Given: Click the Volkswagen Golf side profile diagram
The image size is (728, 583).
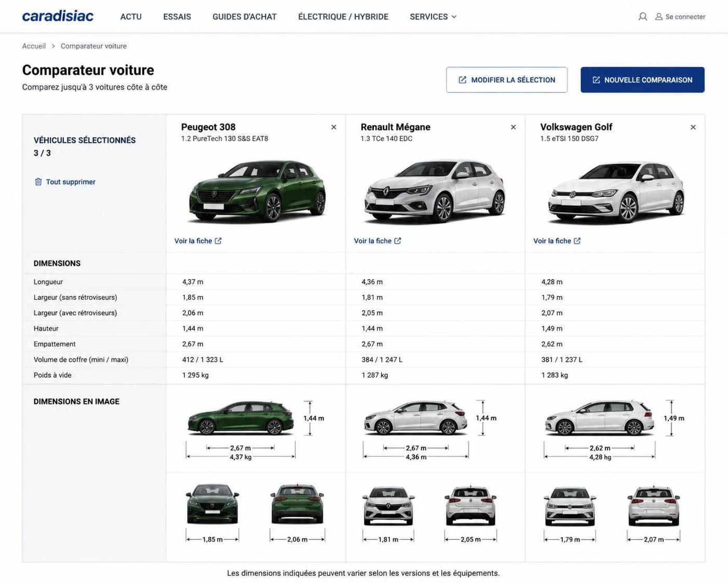Looking at the screenshot, I should click(599, 418).
